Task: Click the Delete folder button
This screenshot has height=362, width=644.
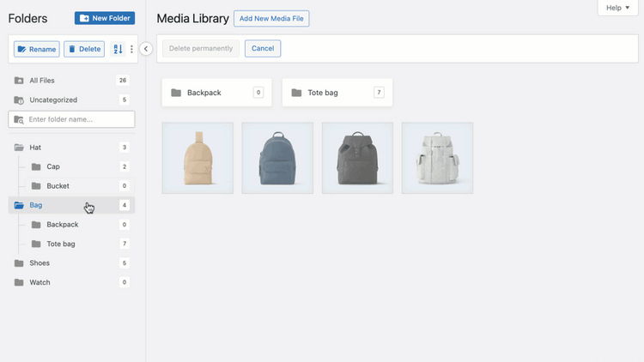Action: pos(84,50)
